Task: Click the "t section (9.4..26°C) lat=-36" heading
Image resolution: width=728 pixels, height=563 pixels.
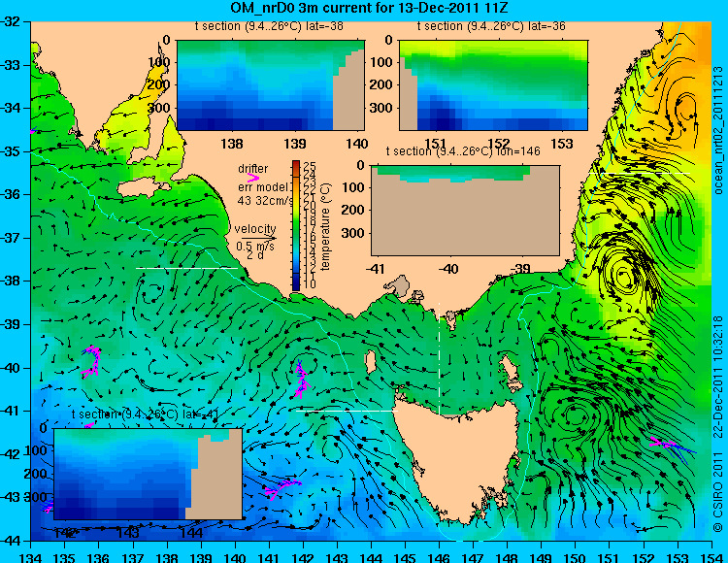Action: (492, 26)
